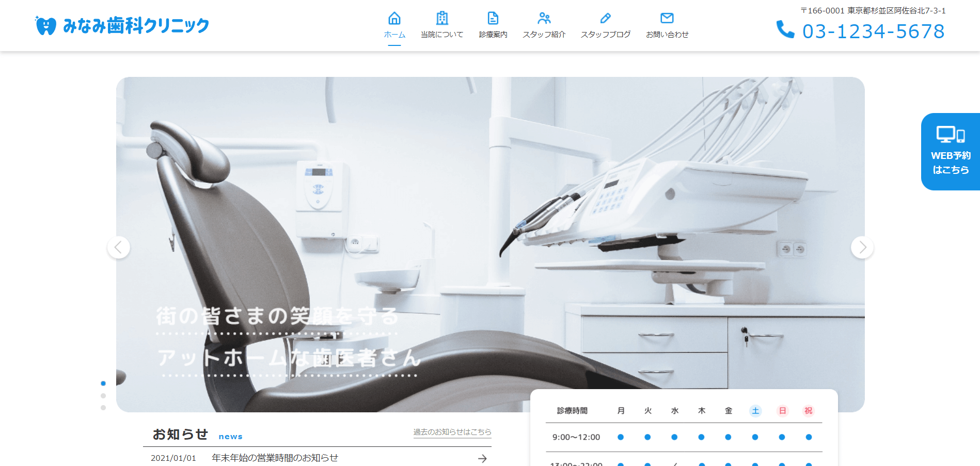980x466 pixels.
Task: Click the phone handset icon
Action: click(785, 29)
